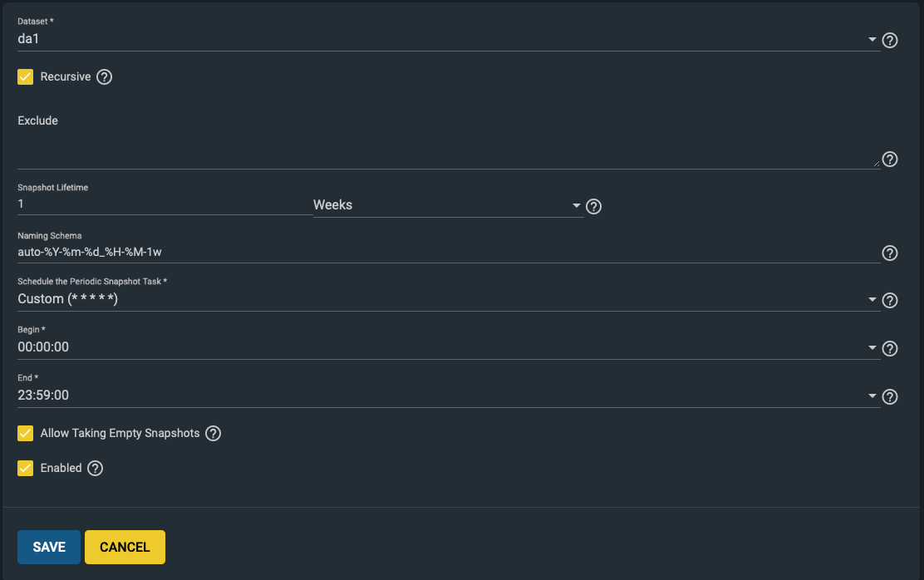Click the Exclude field help icon
The height and width of the screenshot is (580, 924).
889,160
